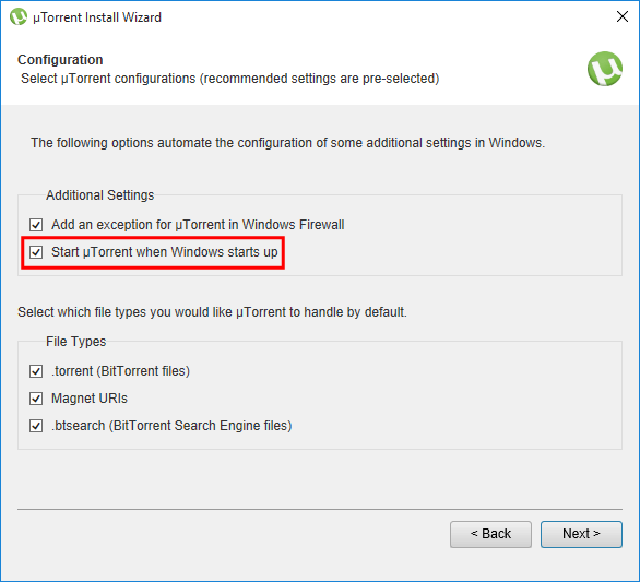The width and height of the screenshot is (640, 582).
Task: Click the 'recommended settings are pre-selected' subtitle
Action: click(x=230, y=77)
